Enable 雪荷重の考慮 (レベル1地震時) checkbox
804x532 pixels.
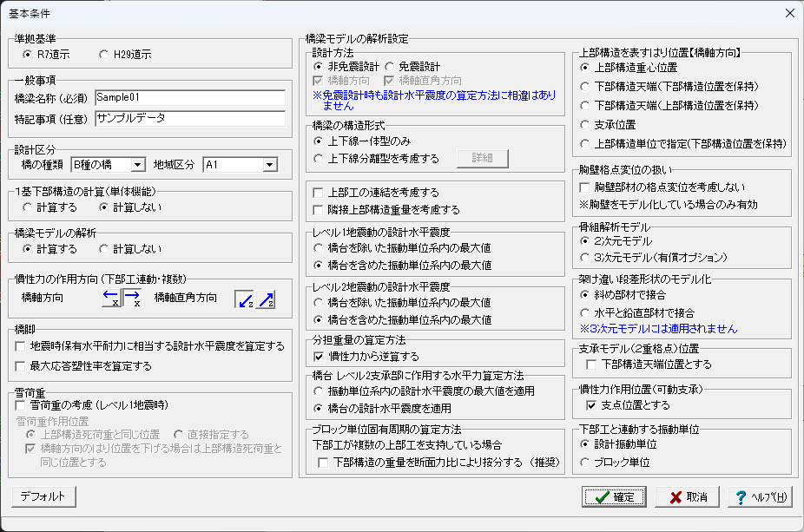[21, 404]
